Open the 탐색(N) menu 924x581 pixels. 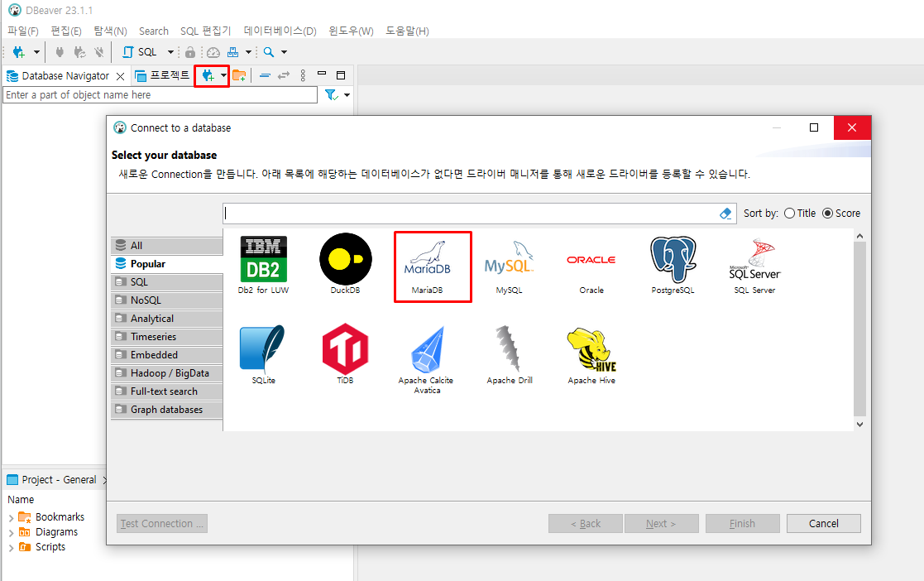[110, 31]
